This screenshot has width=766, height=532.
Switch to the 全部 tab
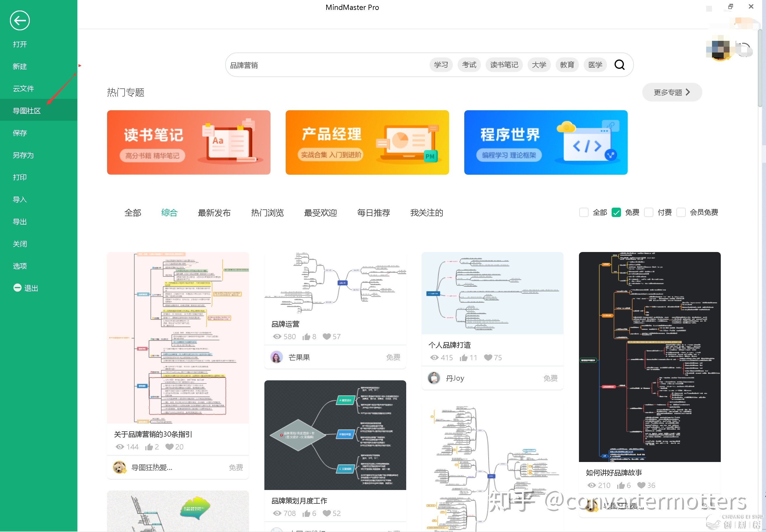(133, 213)
